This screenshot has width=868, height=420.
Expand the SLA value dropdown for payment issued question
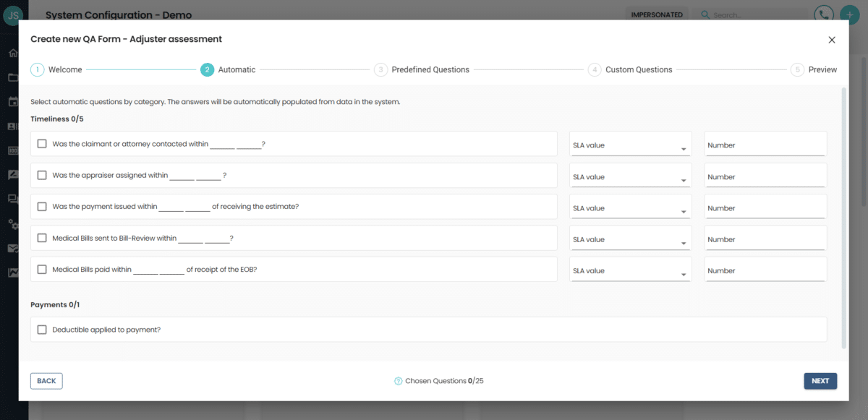[x=630, y=207]
